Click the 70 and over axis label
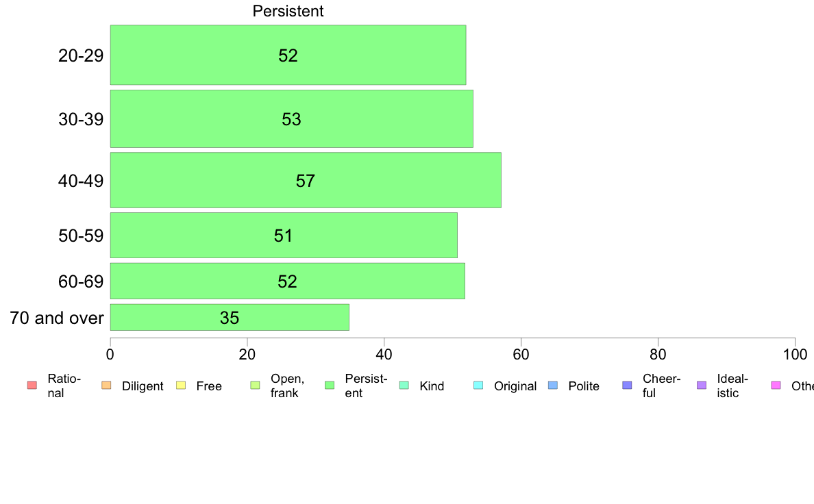Screen dimensions: 814x504 pyautogui.click(x=57, y=318)
